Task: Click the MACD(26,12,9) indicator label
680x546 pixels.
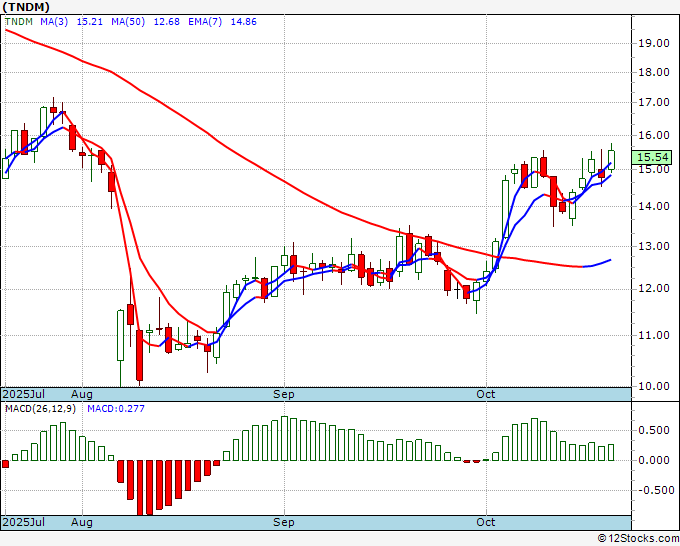Action: click(40, 409)
